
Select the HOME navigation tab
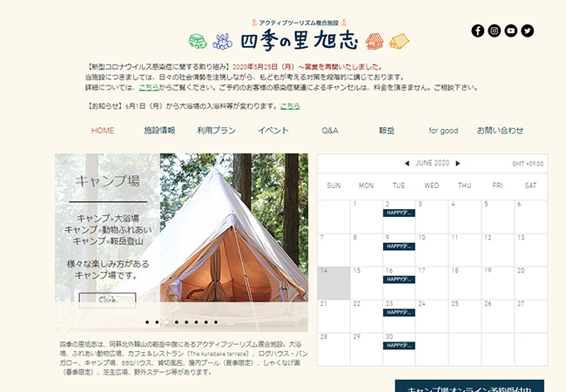pos(103,131)
